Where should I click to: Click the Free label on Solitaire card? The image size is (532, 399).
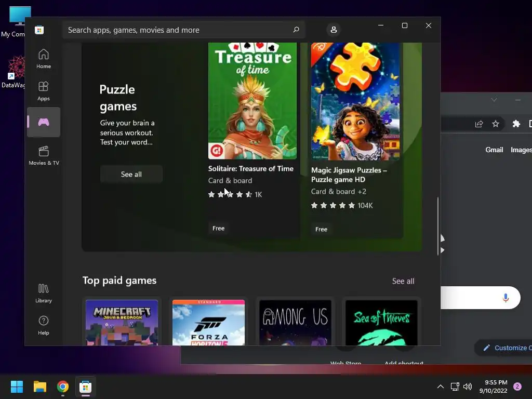click(219, 229)
